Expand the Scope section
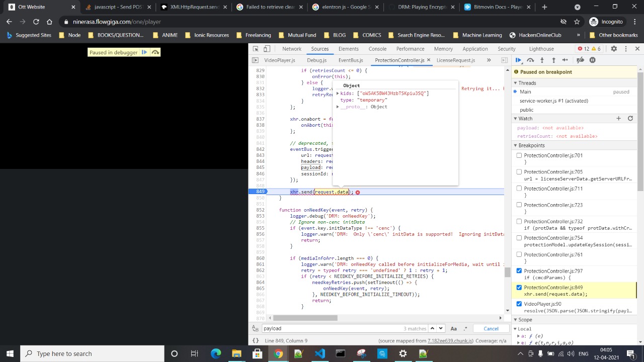 click(x=515, y=319)
